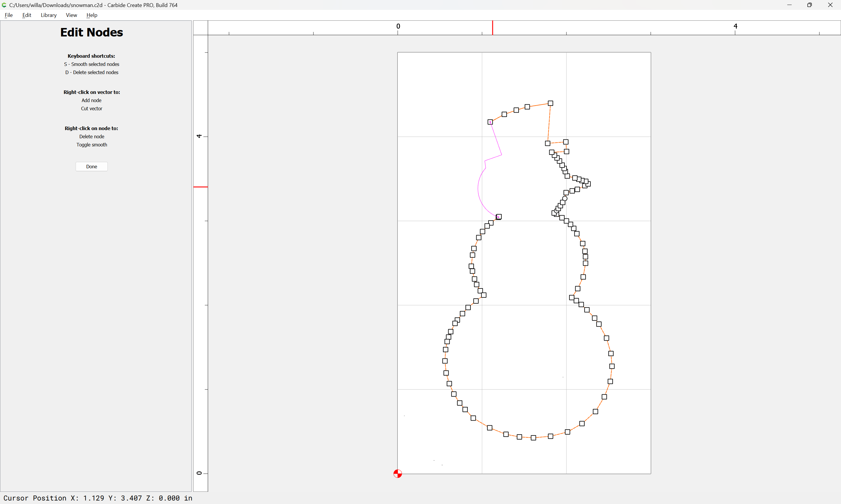
Task: Open the View menu
Action: [x=71, y=15]
